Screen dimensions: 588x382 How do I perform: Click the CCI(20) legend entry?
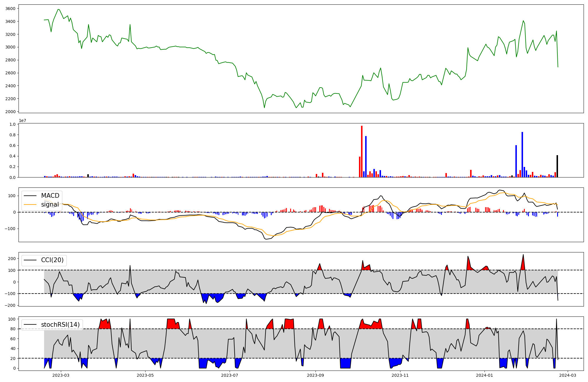tap(52, 260)
